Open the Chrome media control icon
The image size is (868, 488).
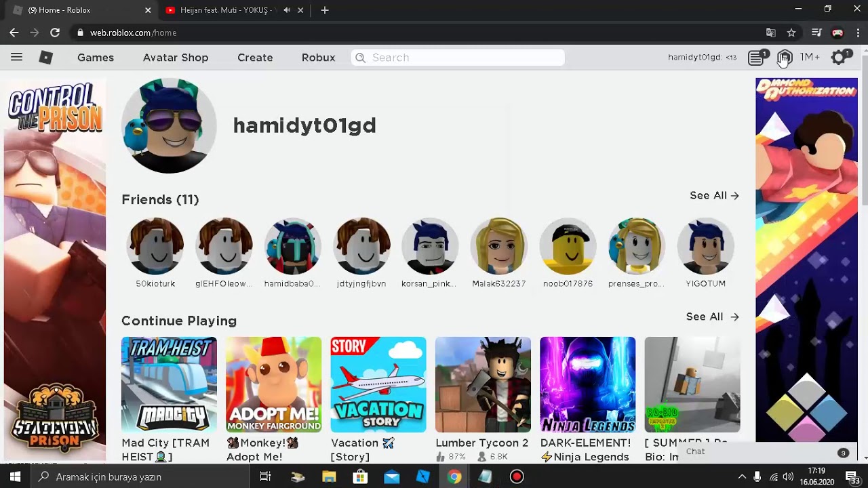point(816,33)
